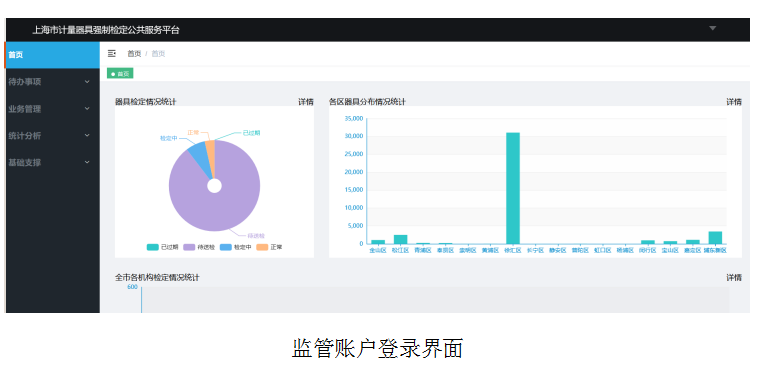Image resolution: width=765 pixels, height=374 pixels.
Task: Click the platform title 上海市计量器具强制检定公共服务平台
Action: pyautogui.click(x=106, y=30)
